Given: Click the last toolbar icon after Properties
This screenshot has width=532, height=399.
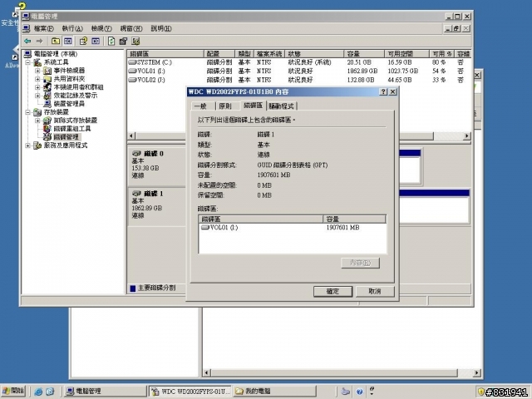Looking at the screenshot, I should coord(135,41).
